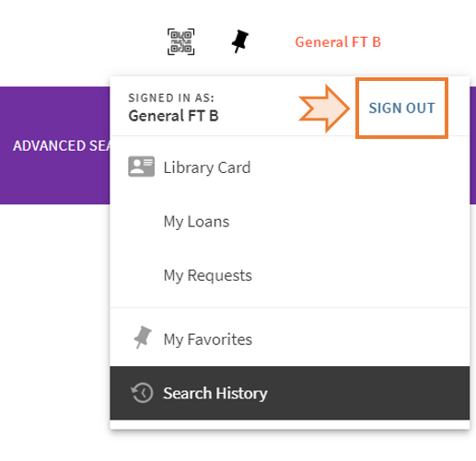Click the clock history icon

pyautogui.click(x=142, y=393)
